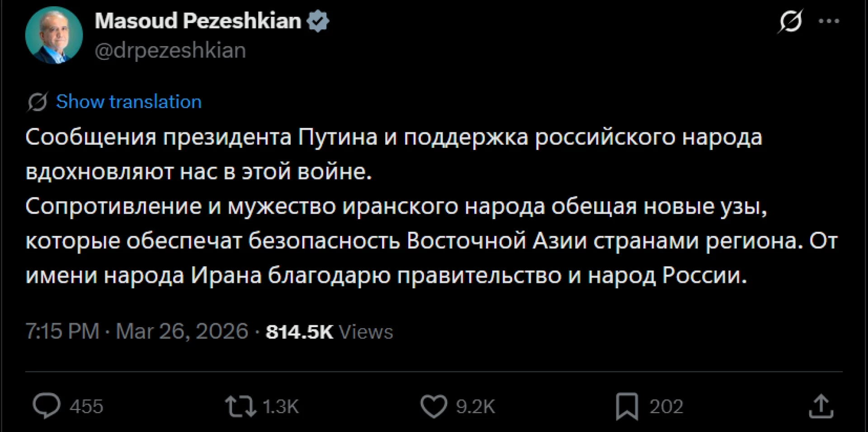The image size is (868, 432).
Task: Click the repost arrows icon
Action: [x=241, y=406]
